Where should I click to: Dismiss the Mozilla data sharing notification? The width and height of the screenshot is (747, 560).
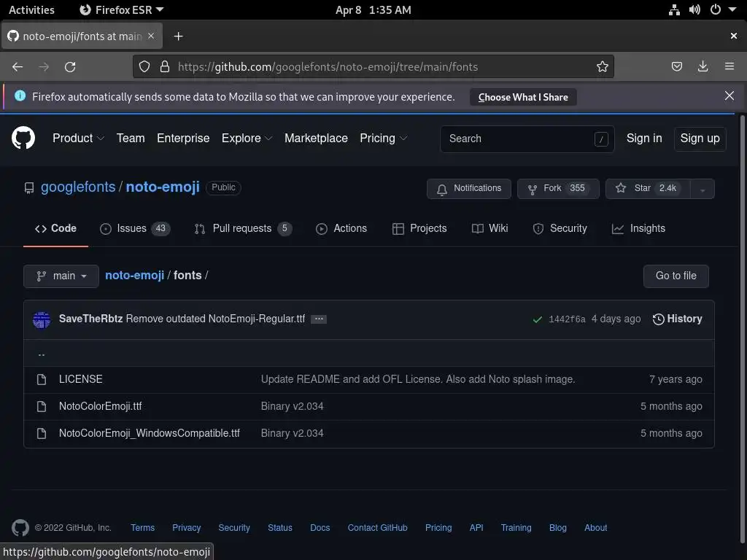(x=729, y=96)
